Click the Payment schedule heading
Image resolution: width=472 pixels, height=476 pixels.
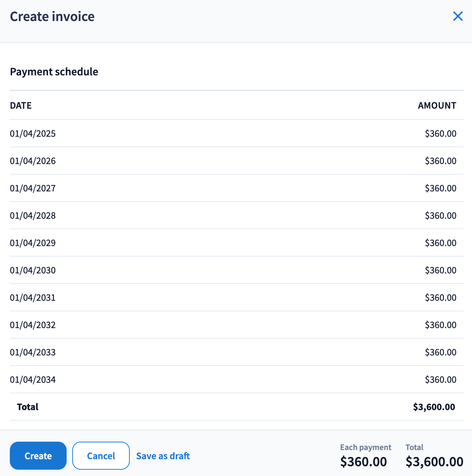tap(54, 72)
